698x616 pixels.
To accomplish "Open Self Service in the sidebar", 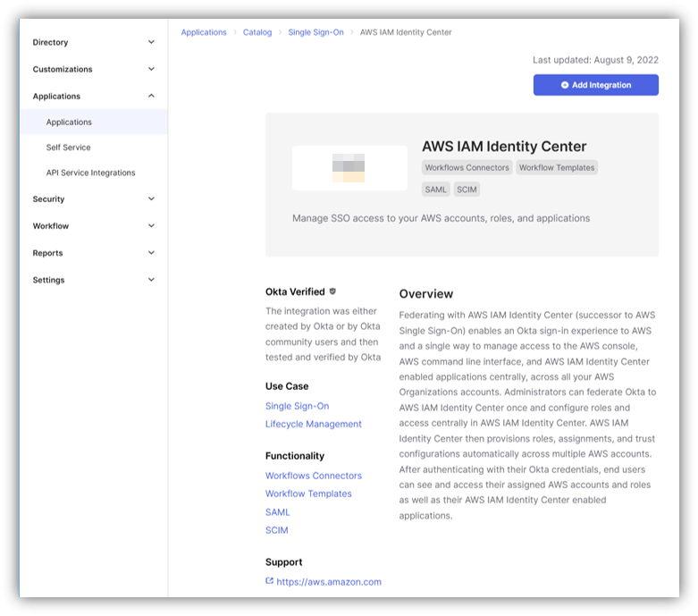I will click(68, 148).
